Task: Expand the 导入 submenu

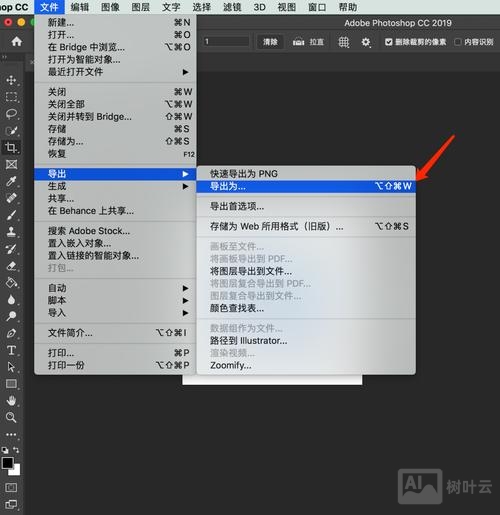Action: tap(115, 313)
